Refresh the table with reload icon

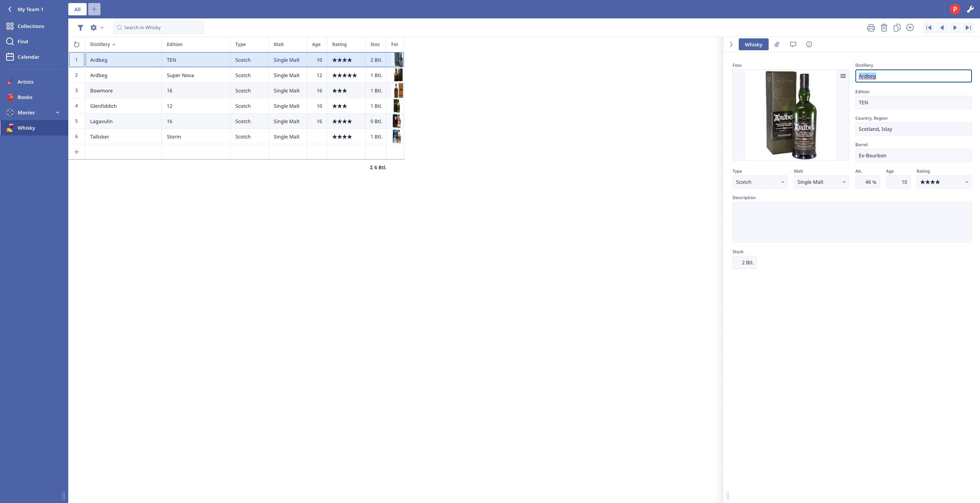77,45
